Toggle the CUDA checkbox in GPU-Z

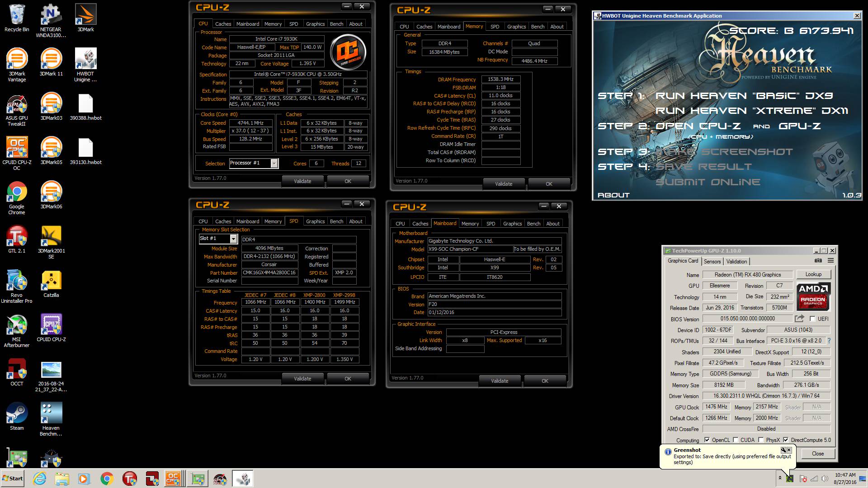point(736,440)
